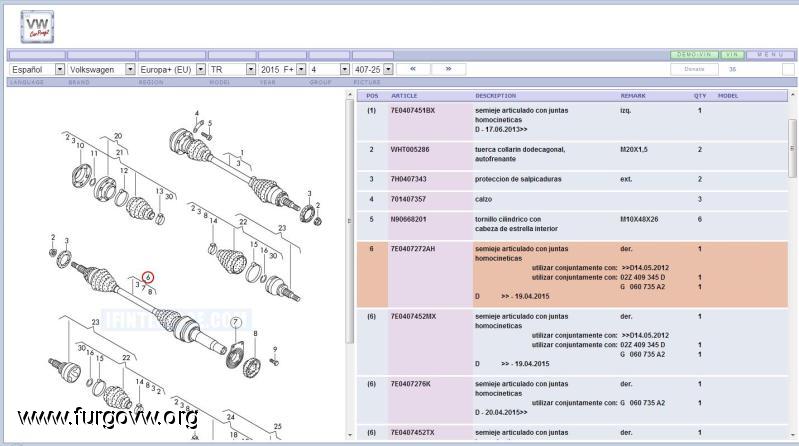Click callout 21 in upper-left diagram group
This screenshot has height=446, width=799.
[x=119, y=152]
